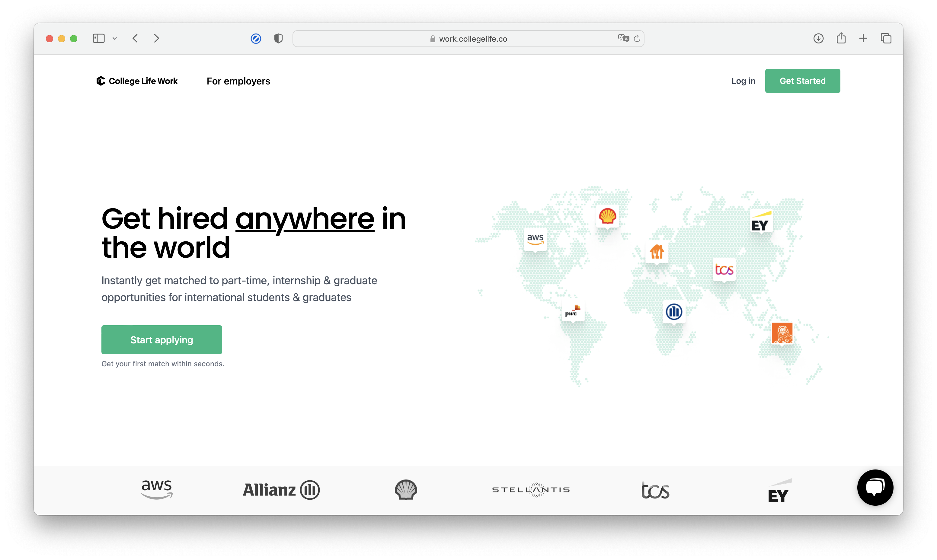Toggle the Safari sidebar
The width and height of the screenshot is (937, 560).
tap(98, 39)
